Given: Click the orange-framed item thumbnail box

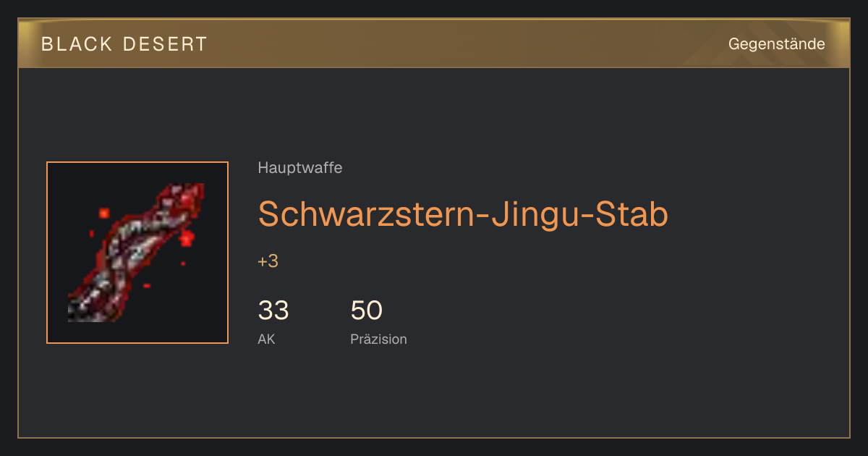Looking at the screenshot, I should [137, 253].
